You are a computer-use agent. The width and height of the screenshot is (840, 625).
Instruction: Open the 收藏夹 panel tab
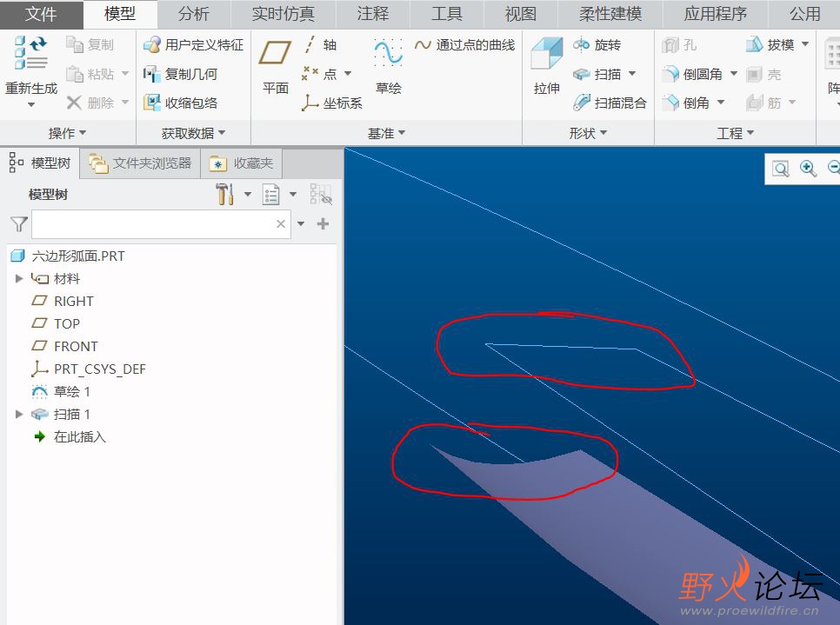point(242,163)
